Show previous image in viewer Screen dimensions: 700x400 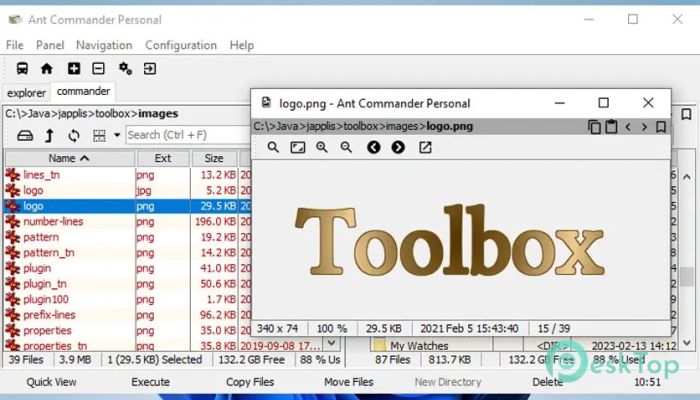[x=374, y=147]
